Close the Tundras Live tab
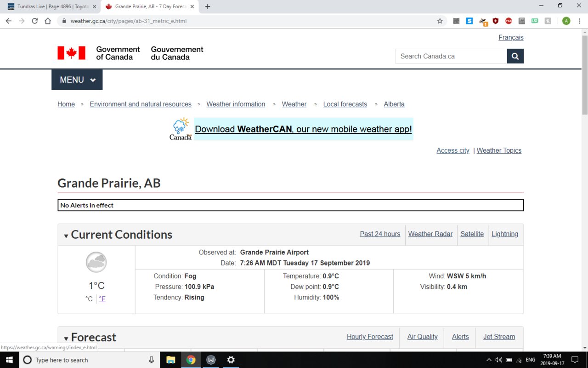Viewport: 588px width, 368px height. (x=94, y=6)
